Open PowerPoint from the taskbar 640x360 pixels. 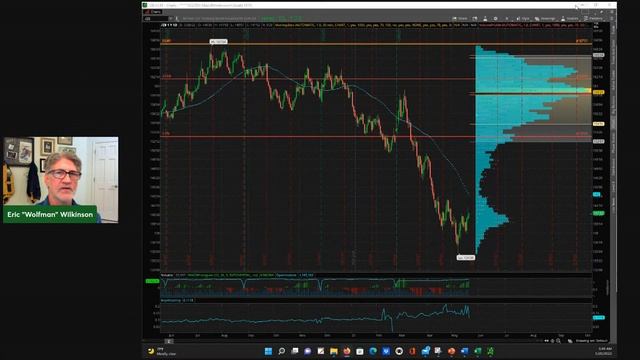pos(451,351)
